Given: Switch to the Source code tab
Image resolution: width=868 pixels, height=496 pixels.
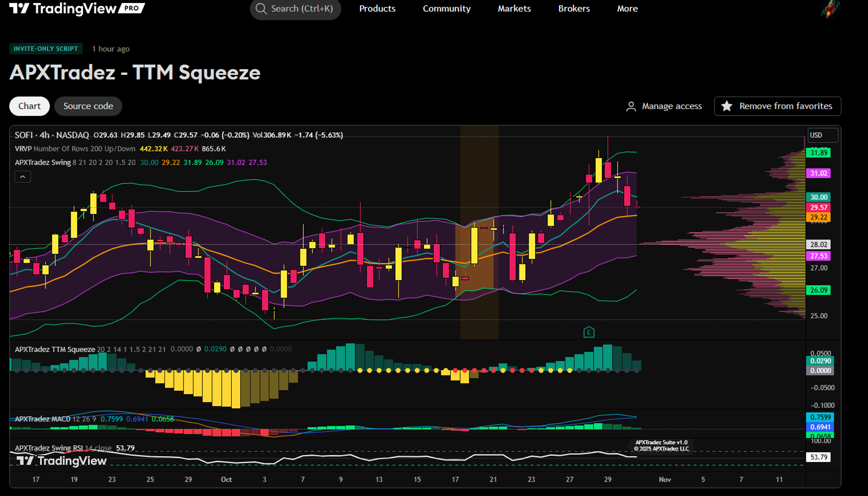Looking at the screenshot, I should 88,106.
